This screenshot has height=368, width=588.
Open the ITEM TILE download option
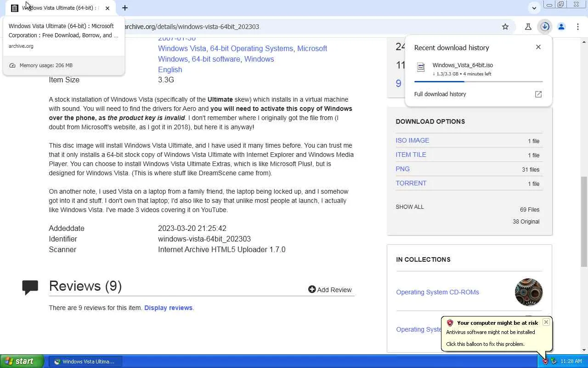(411, 155)
